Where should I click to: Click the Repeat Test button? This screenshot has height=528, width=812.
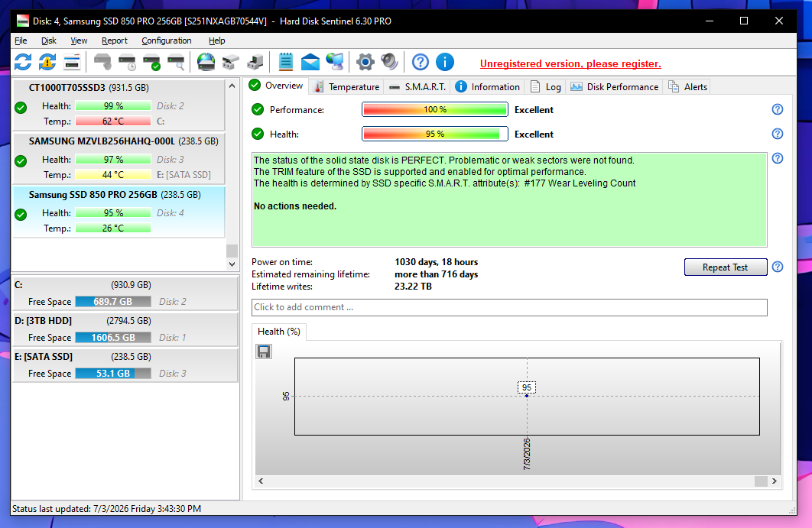[725, 267]
